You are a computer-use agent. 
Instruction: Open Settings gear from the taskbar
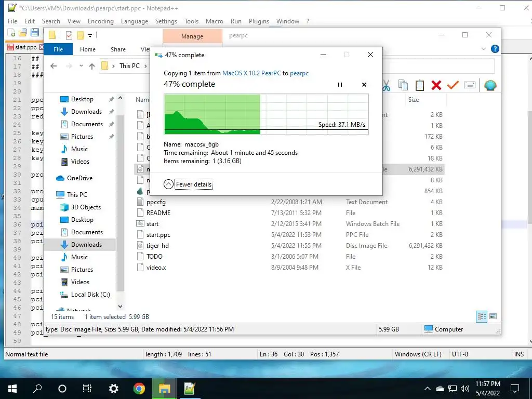(113, 389)
